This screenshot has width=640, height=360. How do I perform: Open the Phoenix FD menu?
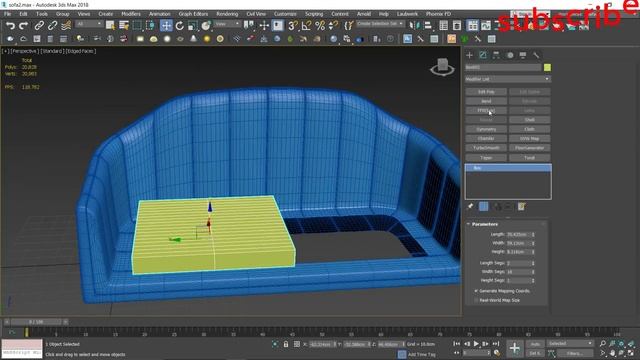pos(438,14)
